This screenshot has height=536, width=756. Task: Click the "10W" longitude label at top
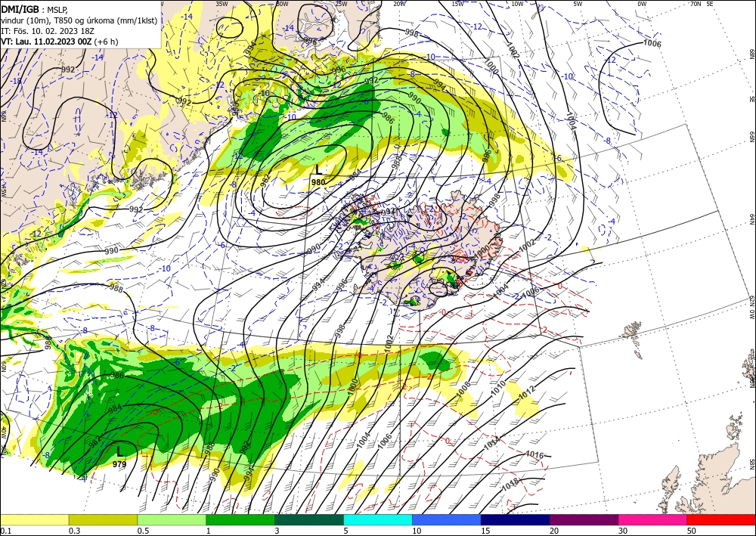[517, 4]
